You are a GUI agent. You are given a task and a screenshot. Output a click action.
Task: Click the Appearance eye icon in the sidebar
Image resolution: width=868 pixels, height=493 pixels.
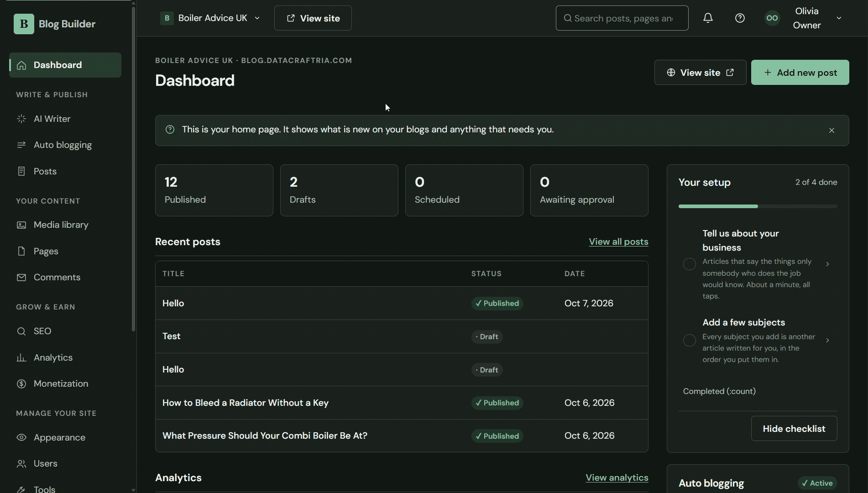click(x=21, y=437)
